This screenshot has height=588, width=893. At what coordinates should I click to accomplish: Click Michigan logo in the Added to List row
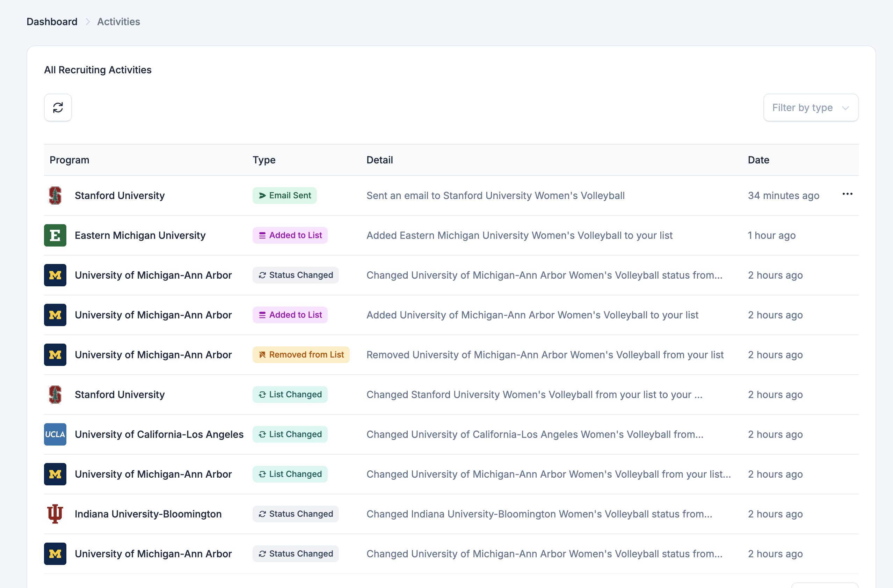[x=55, y=315]
